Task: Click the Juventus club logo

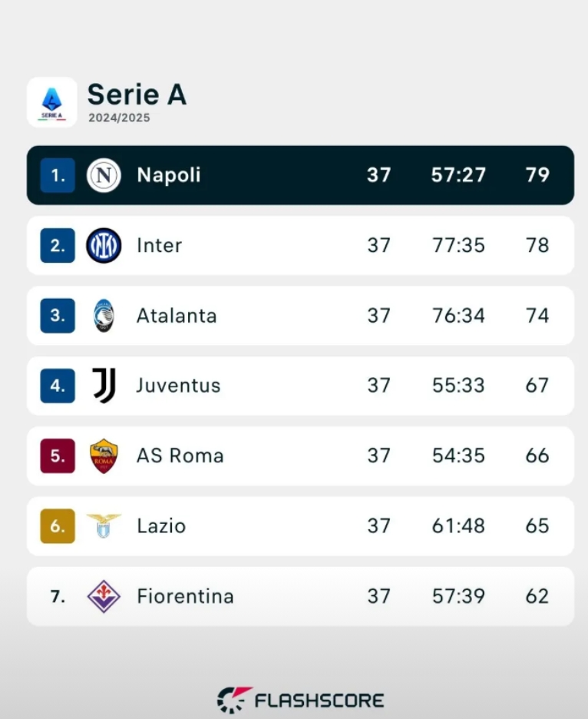Action: tap(104, 385)
